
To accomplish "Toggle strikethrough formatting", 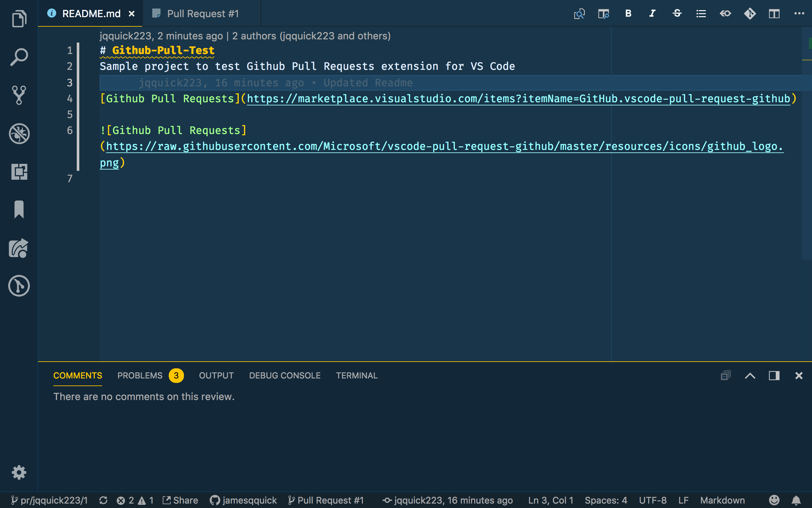I will [x=677, y=13].
